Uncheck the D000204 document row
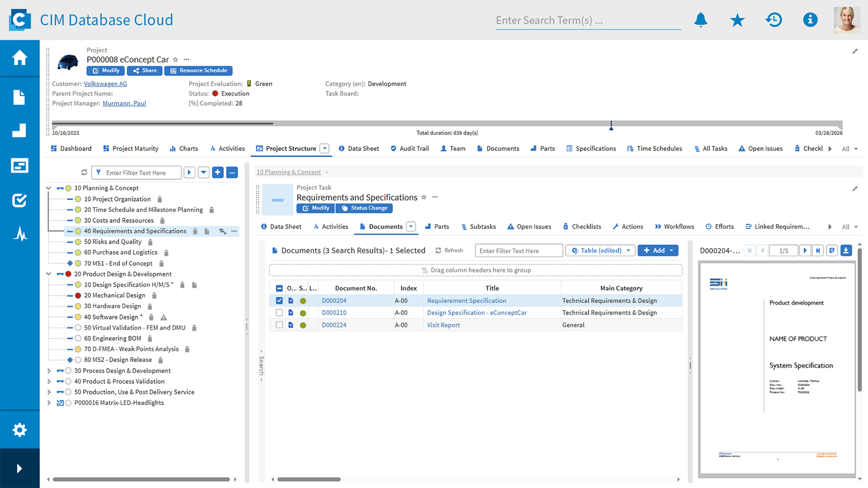 pos(279,300)
